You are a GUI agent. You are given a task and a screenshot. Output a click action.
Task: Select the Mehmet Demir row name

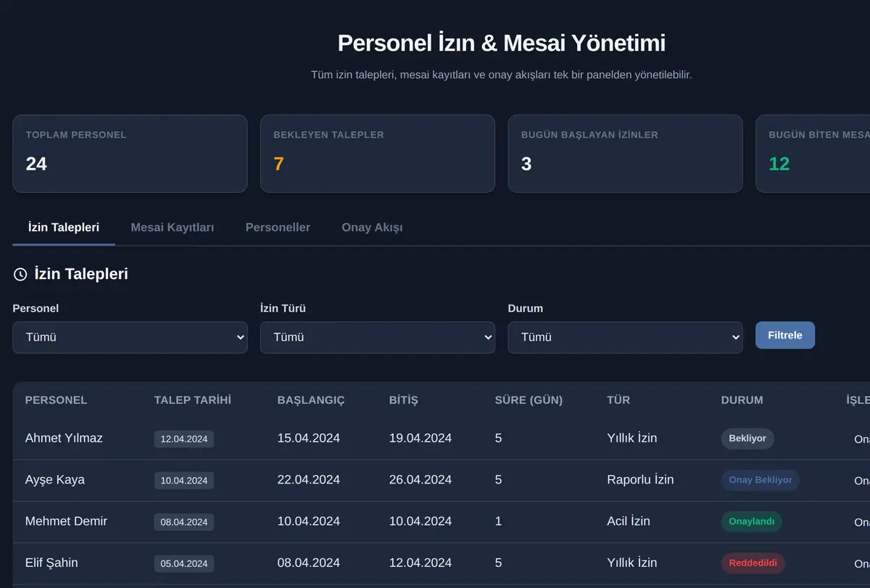pyautogui.click(x=66, y=521)
